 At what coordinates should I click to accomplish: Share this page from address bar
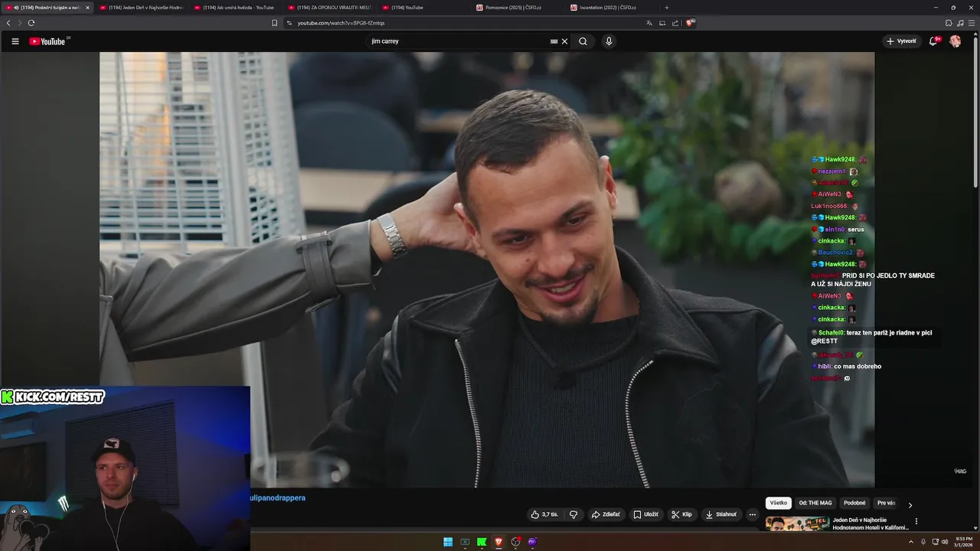click(x=675, y=23)
